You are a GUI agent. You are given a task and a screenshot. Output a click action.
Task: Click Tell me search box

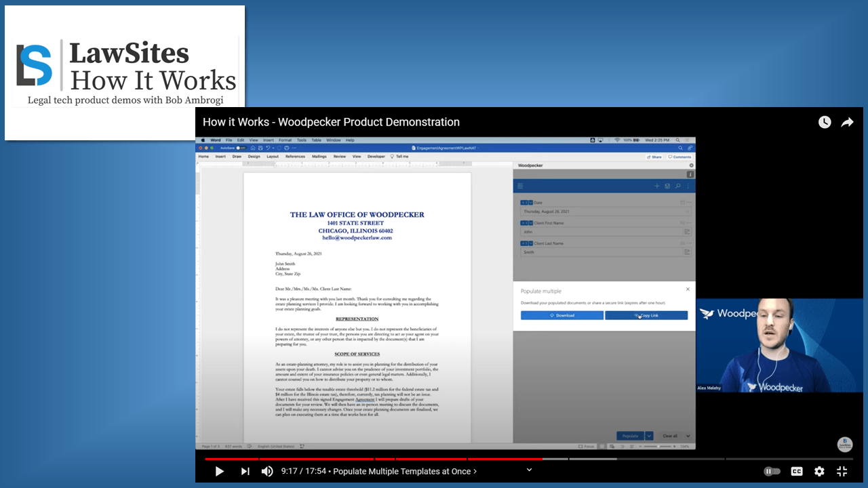coord(401,157)
